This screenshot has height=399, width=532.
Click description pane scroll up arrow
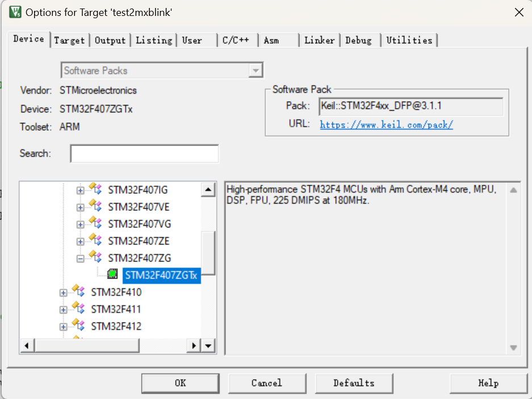coord(513,190)
